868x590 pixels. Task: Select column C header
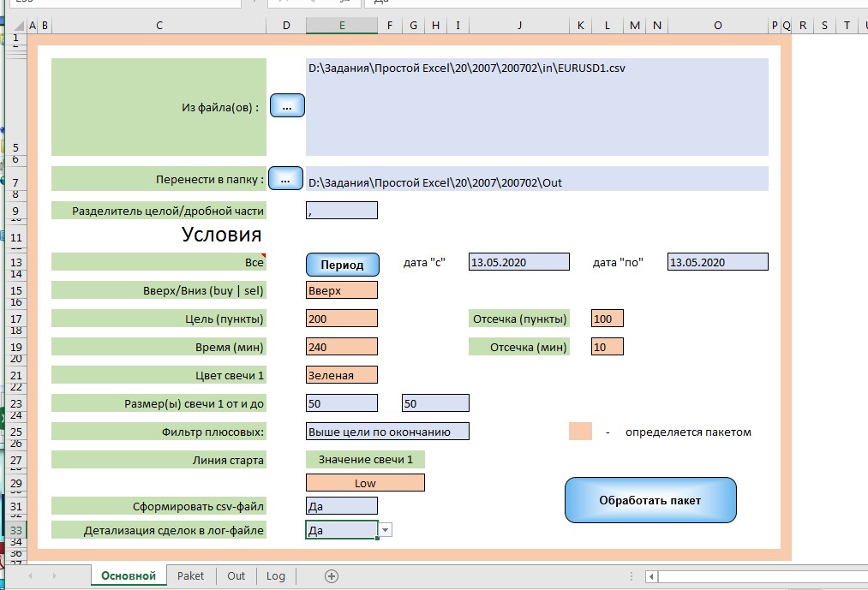pos(159,26)
